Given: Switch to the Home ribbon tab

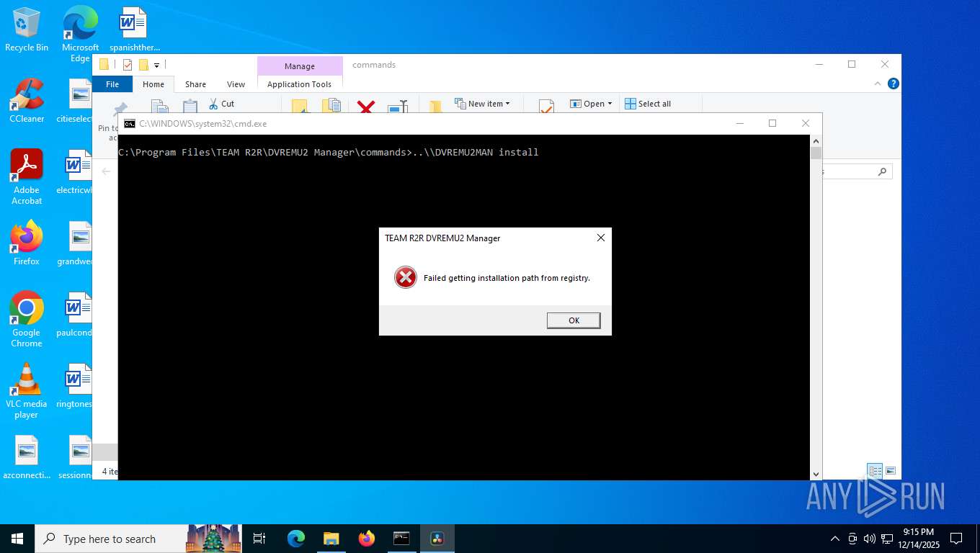Looking at the screenshot, I should 153,84.
